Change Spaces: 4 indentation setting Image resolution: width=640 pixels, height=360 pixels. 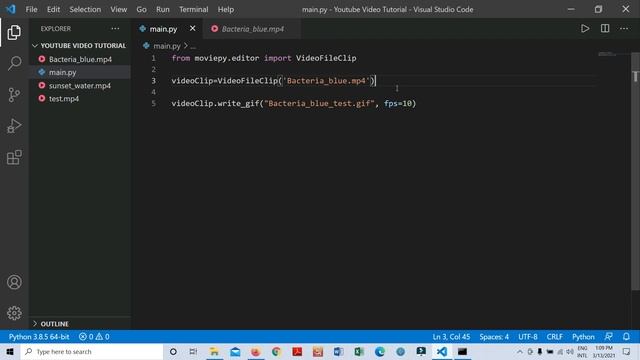(494, 337)
